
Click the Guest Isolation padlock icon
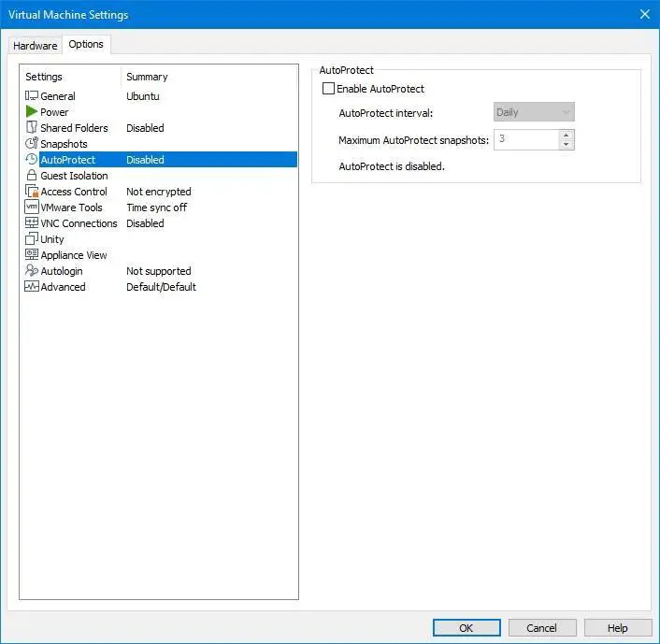pyautogui.click(x=32, y=175)
